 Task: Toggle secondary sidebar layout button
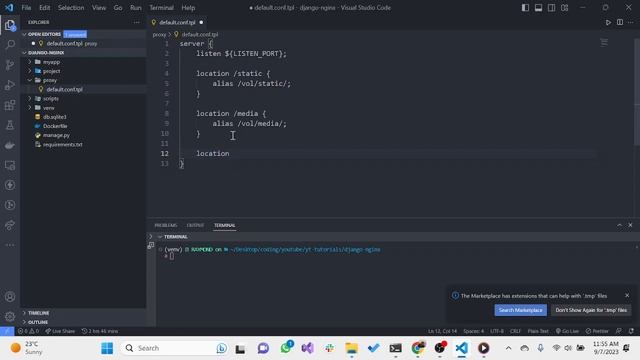coord(551,8)
